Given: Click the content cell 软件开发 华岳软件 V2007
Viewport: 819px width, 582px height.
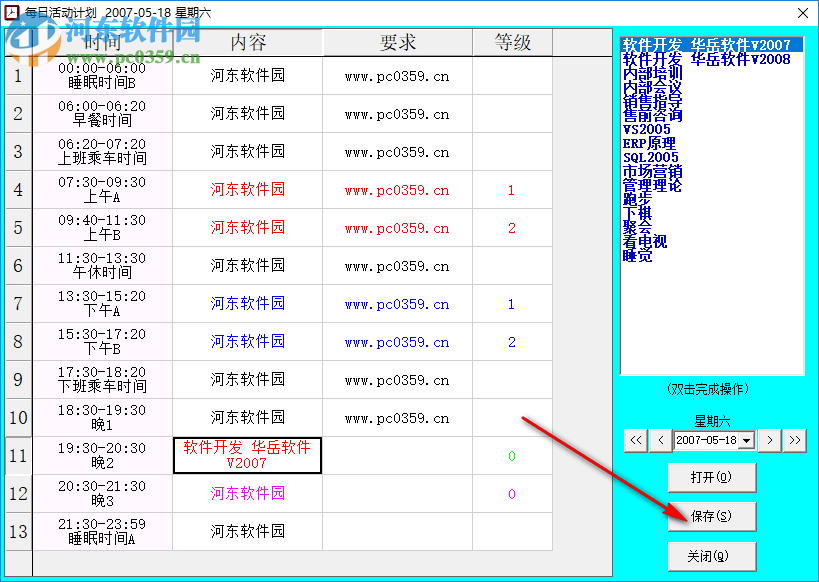Looking at the screenshot, I should (248, 456).
